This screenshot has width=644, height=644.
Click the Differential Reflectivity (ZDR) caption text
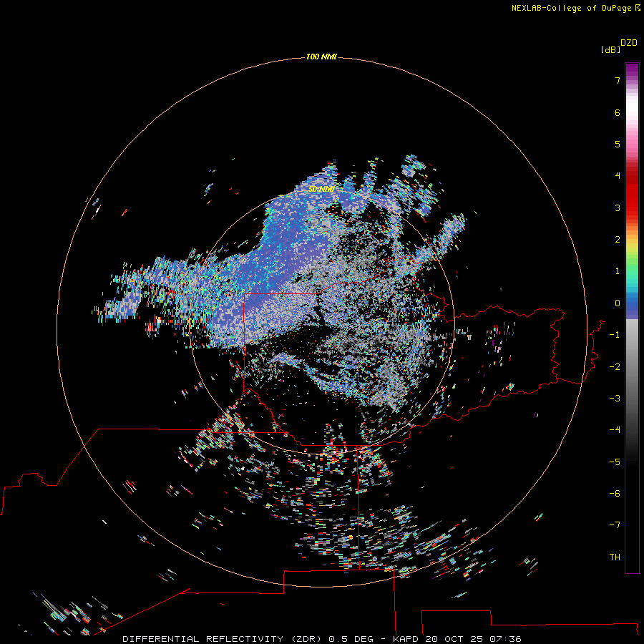(x=223, y=639)
